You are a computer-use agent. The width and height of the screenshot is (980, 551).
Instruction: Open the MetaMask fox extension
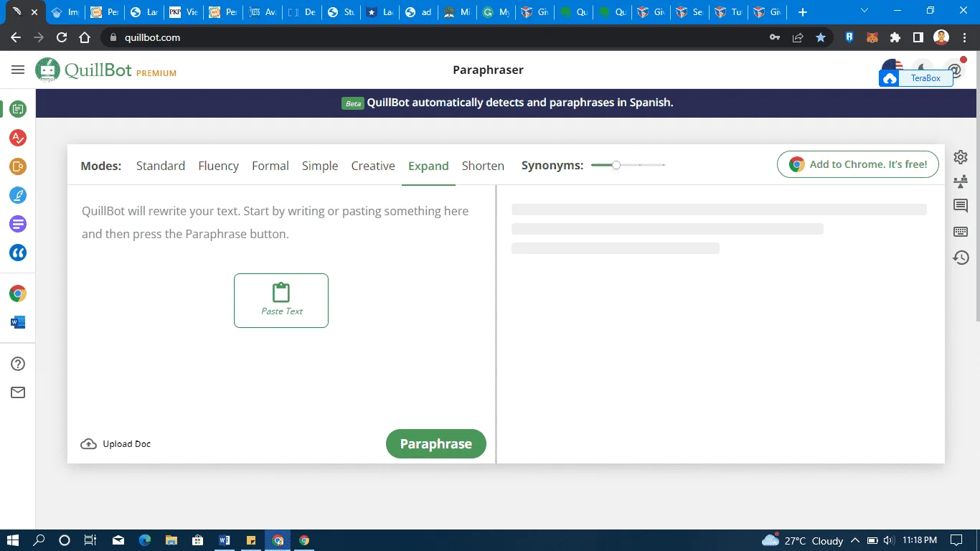pyautogui.click(x=872, y=37)
